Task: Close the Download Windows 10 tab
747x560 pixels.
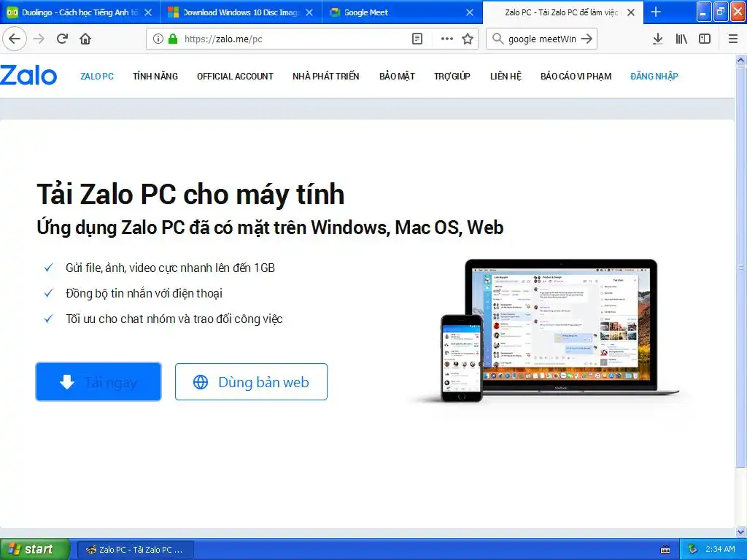Action: click(x=309, y=12)
